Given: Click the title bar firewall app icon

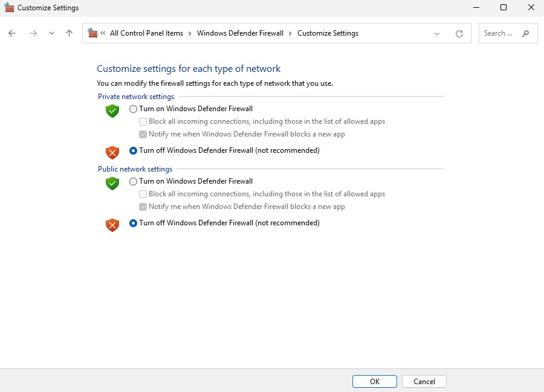Looking at the screenshot, I should point(9,8).
